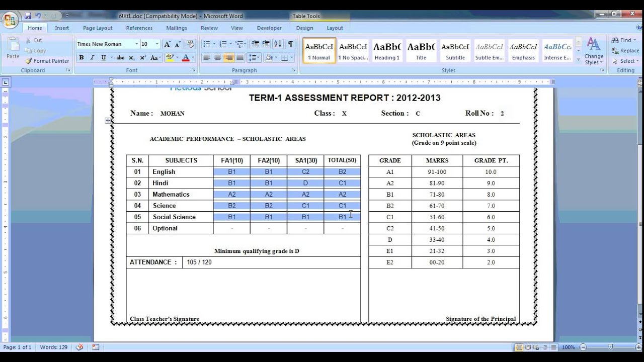Adjust the zoom slider in status bar

610,347
